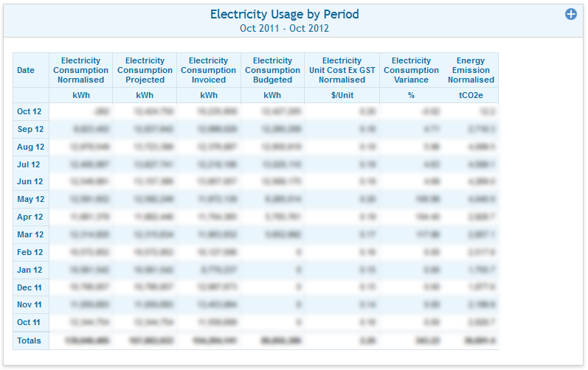Click the Electricity Consumption Variance header
This screenshot has width=588, height=370.
(411, 70)
